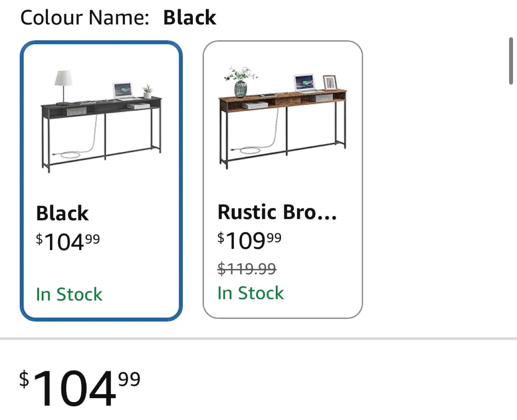Select the Rustic Brown colour option card

[283, 179]
